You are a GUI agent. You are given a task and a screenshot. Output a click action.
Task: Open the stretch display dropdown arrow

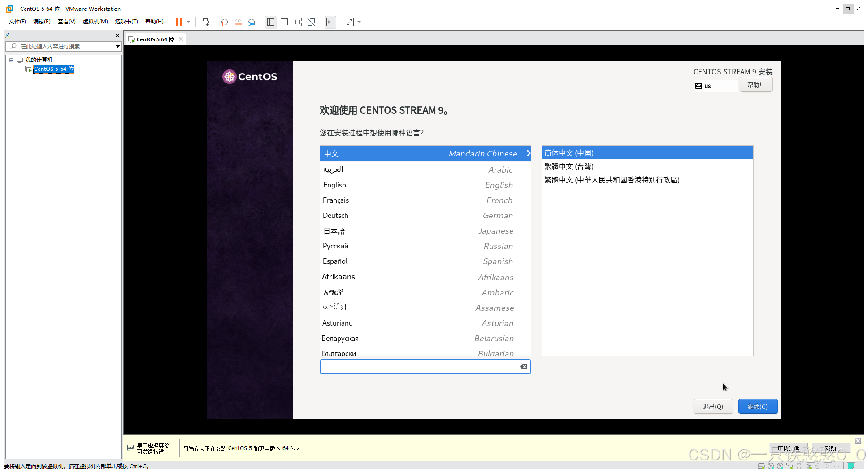coord(359,22)
